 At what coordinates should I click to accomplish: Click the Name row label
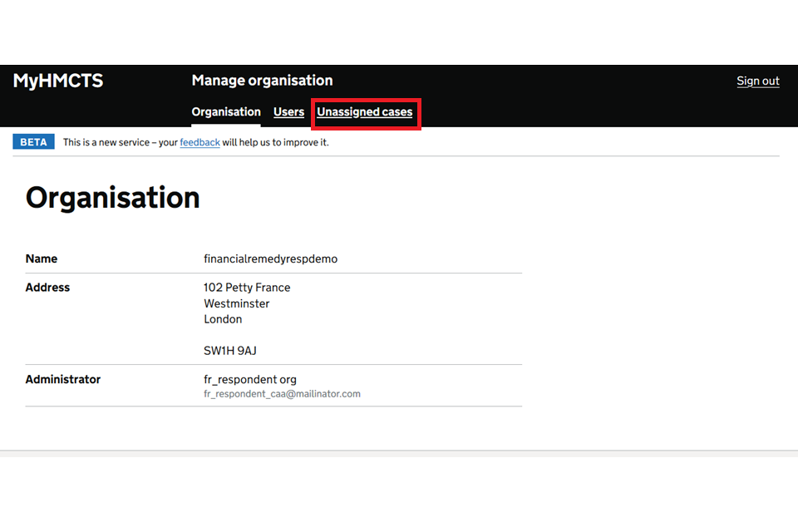42,259
